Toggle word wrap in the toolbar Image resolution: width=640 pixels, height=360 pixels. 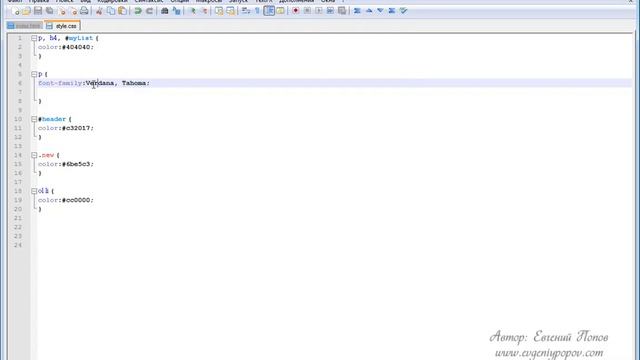(246, 11)
